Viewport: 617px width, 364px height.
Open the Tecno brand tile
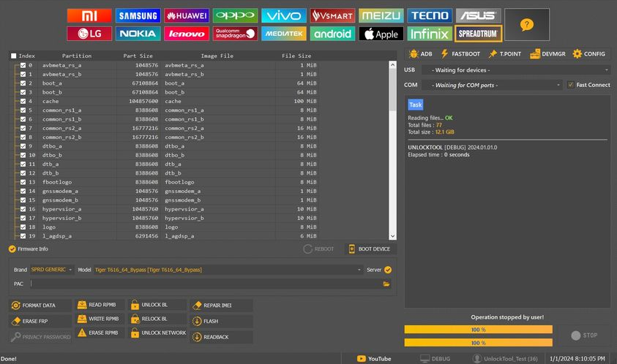tap(430, 16)
